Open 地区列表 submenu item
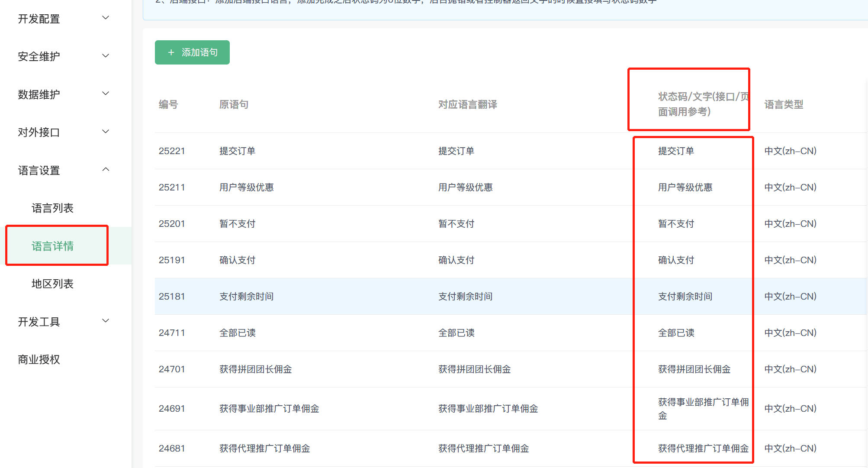The width and height of the screenshot is (868, 468). [x=52, y=284]
